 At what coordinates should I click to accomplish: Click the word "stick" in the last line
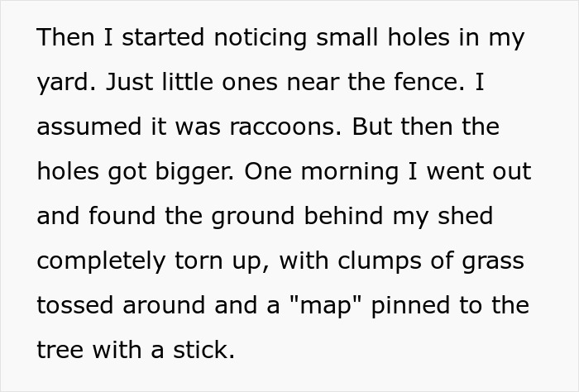203,350
